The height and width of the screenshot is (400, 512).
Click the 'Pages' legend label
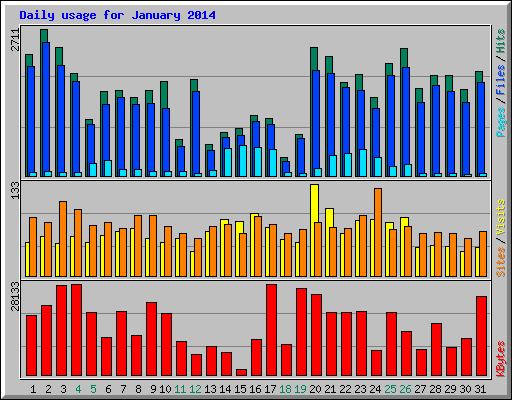(501, 122)
